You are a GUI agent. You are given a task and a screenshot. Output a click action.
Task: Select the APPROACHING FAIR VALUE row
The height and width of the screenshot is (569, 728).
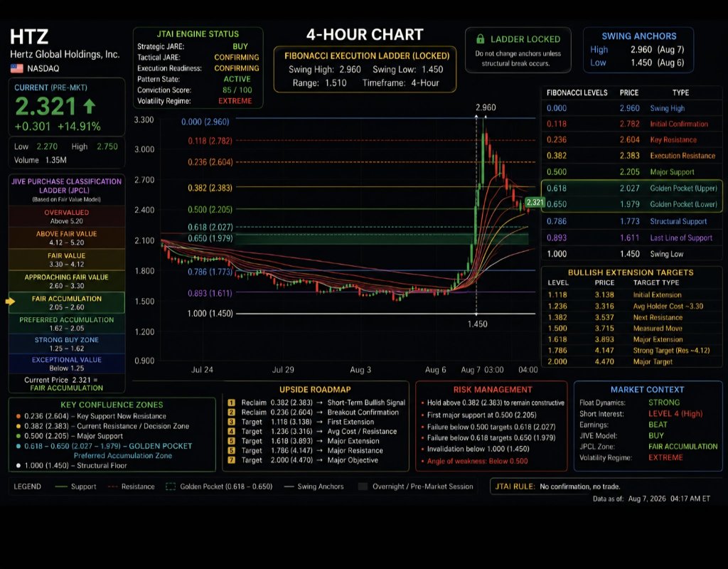[67, 281]
